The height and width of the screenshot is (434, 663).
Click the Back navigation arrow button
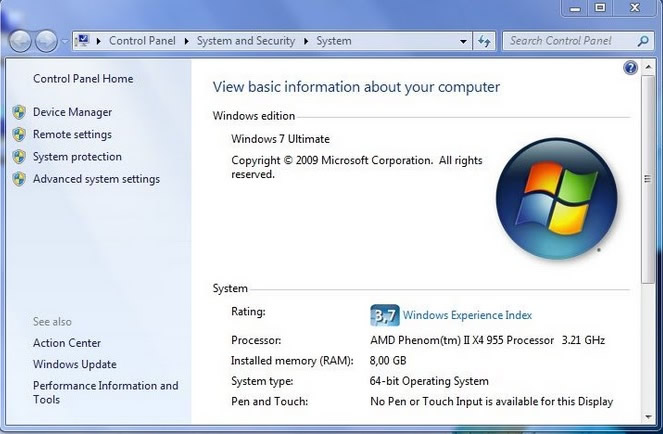pos(20,41)
